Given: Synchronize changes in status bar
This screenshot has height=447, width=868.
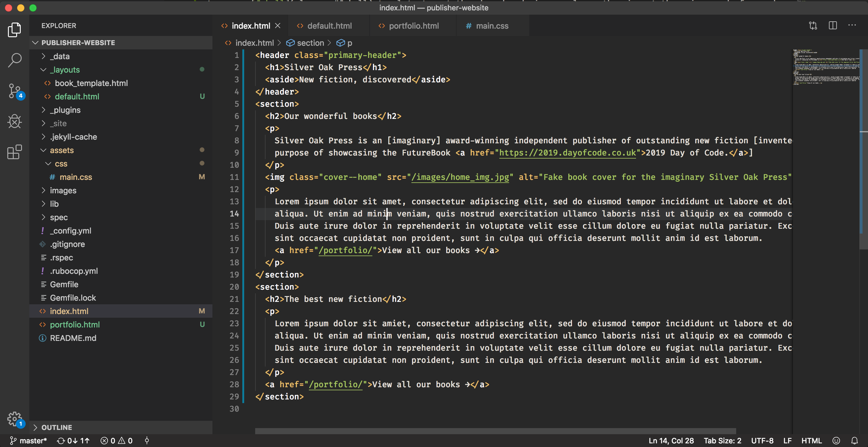Looking at the screenshot, I should tap(73, 441).
